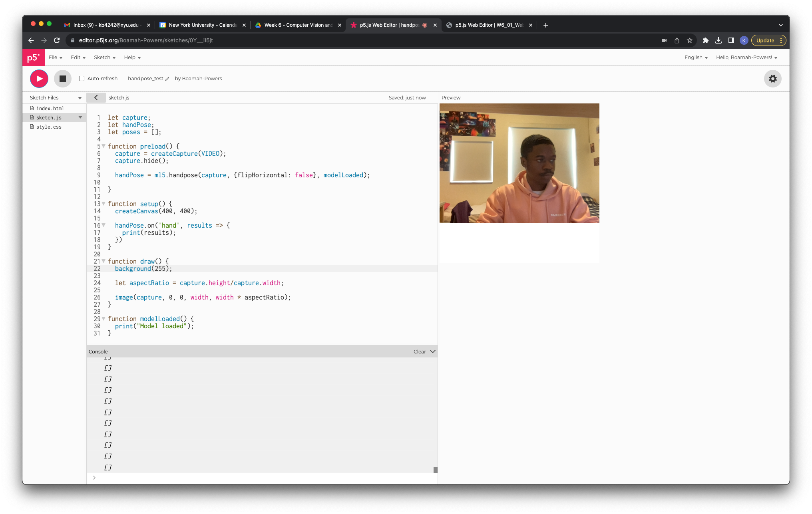Open the Boamah-Powers author link
Screen dimensions: 812x514
[x=202, y=79]
